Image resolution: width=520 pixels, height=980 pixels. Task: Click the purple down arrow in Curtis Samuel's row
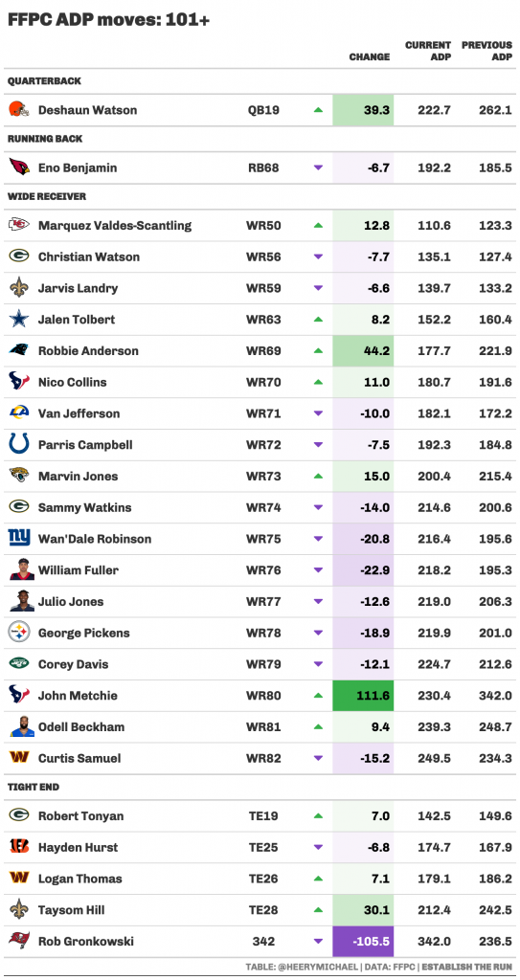318,758
